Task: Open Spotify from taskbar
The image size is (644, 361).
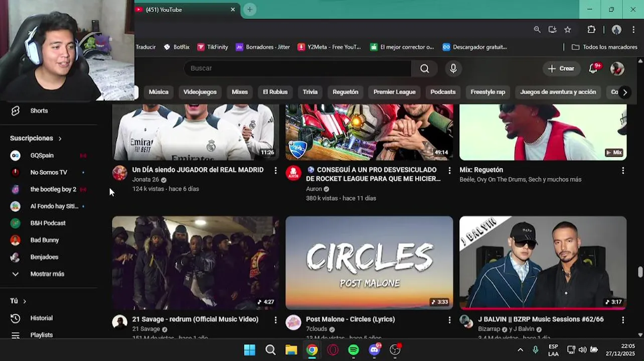Action: pos(354,350)
